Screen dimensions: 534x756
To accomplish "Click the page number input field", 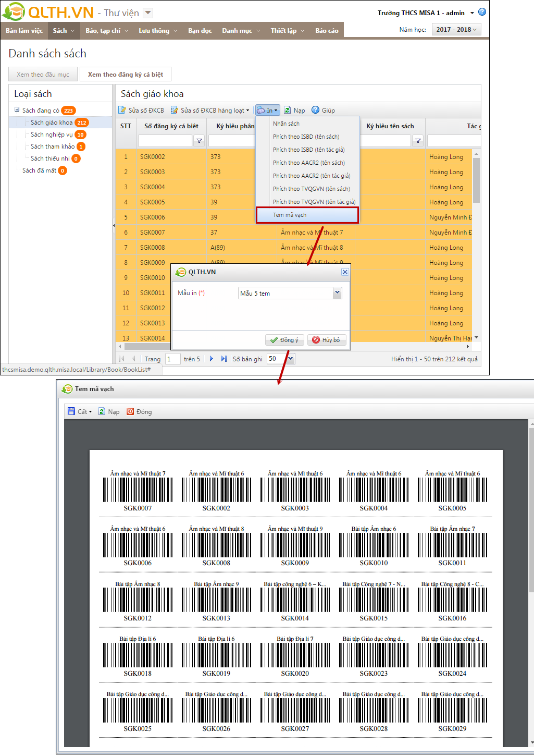I will pyautogui.click(x=173, y=359).
